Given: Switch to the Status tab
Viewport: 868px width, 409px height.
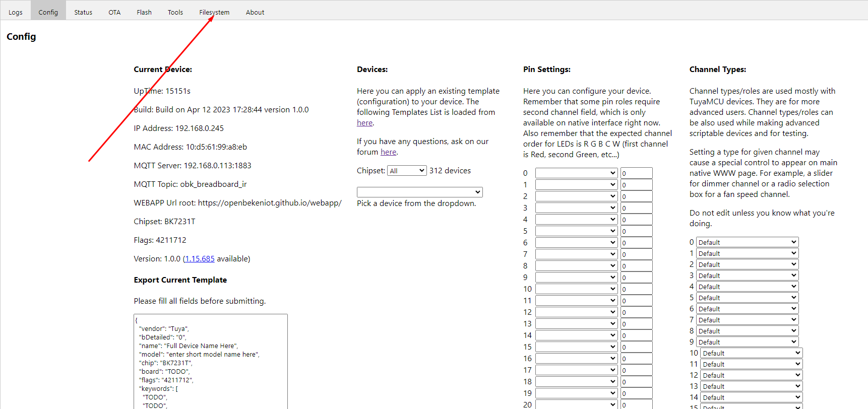Looking at the screenshot, I should click(x=83, y=12).
